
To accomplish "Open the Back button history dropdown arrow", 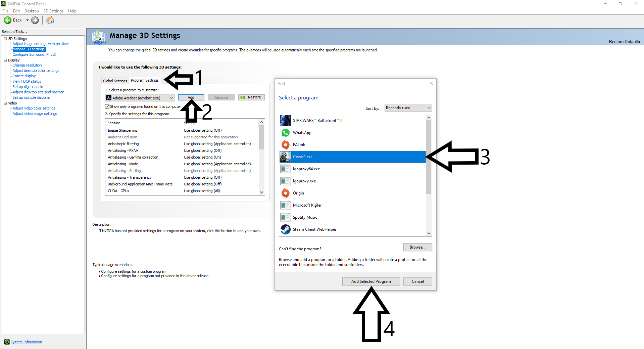I will (x=27, y=20).
